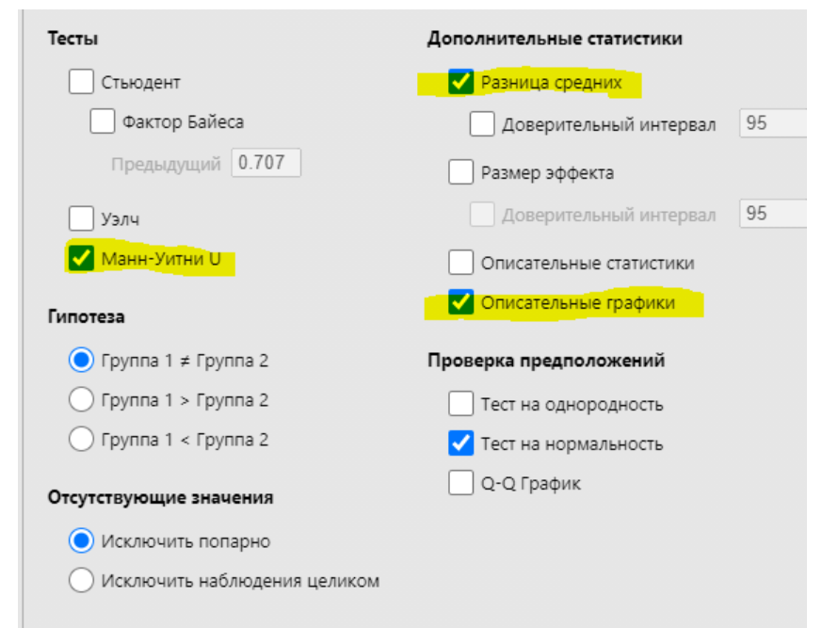Choose Исключить наблюдения целиком option
This screenshot has width=838, height=644.
pyautogui.click(x=81, y=580)
